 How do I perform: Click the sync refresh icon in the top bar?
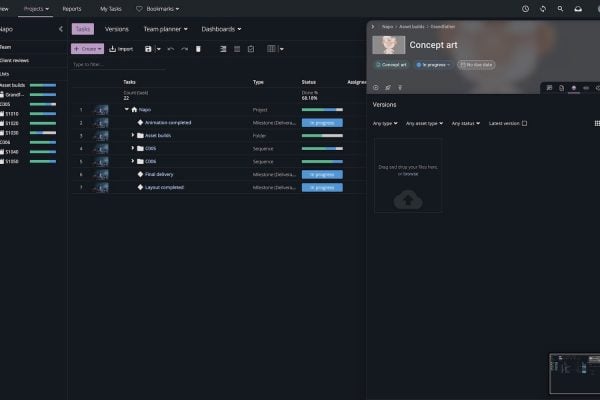[x=543, y=8]
